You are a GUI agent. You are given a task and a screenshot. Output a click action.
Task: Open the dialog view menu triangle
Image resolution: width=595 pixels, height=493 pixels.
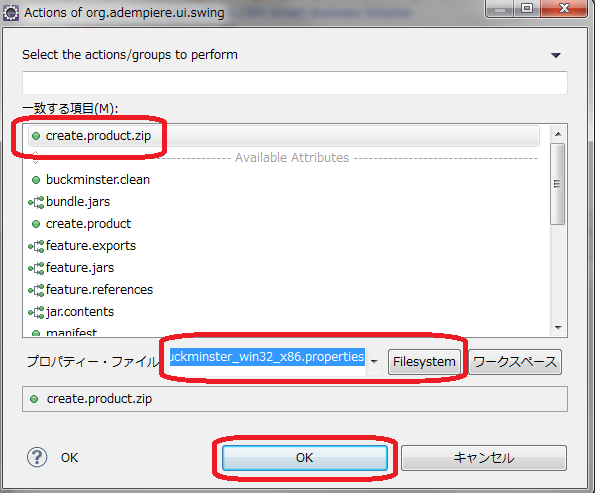tap(556, 55)
